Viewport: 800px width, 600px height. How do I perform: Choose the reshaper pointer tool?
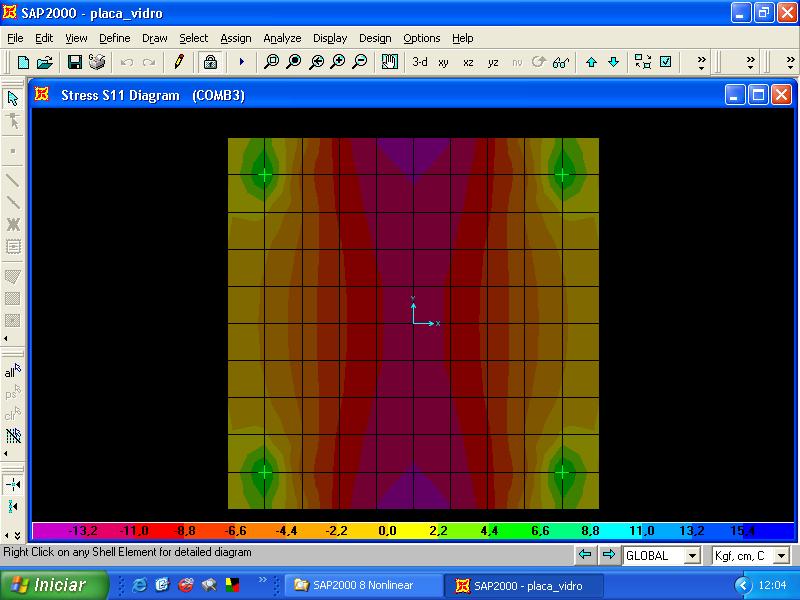click(x=13, y=121)
